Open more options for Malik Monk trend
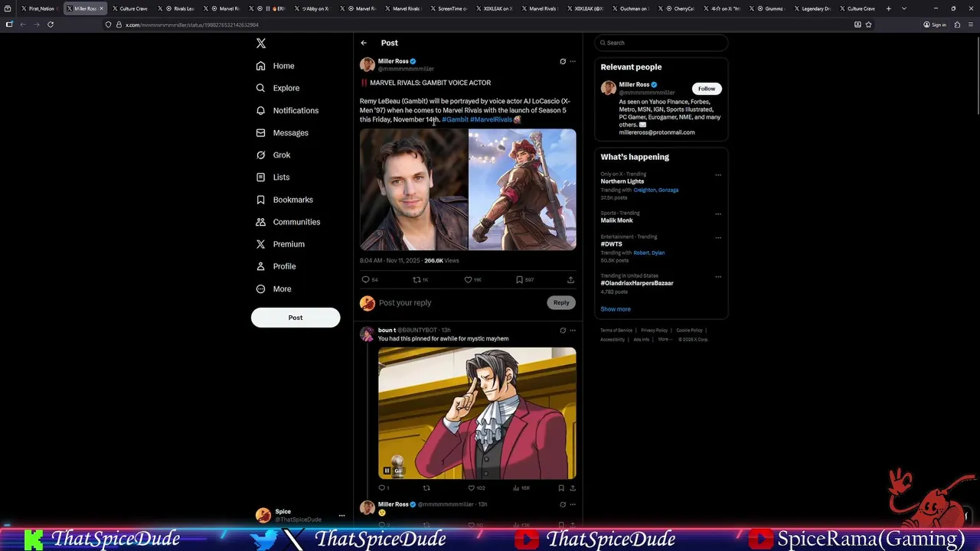The height and width of the screenshot is (551, 980). tap(718, 214)
